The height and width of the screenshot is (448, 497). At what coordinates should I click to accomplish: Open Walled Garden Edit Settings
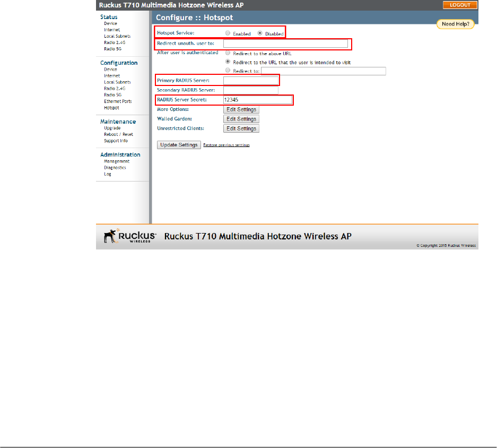click(x=241, y=119)
